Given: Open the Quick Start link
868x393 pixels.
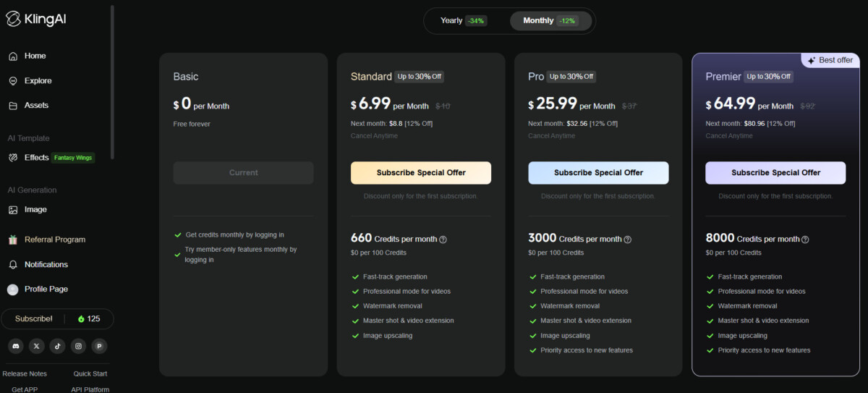Looking at the screenshot, I should point(90,373).
